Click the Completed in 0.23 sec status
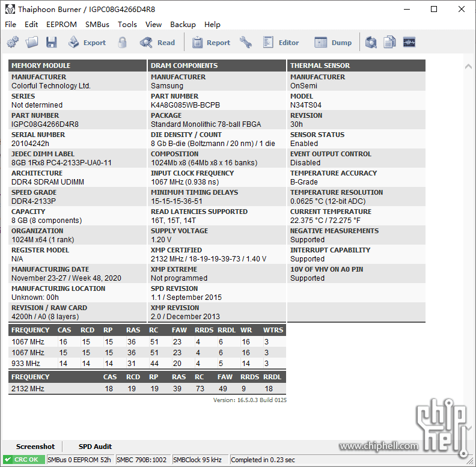Viewport: 476px width, 467px height. click(263, 460)
